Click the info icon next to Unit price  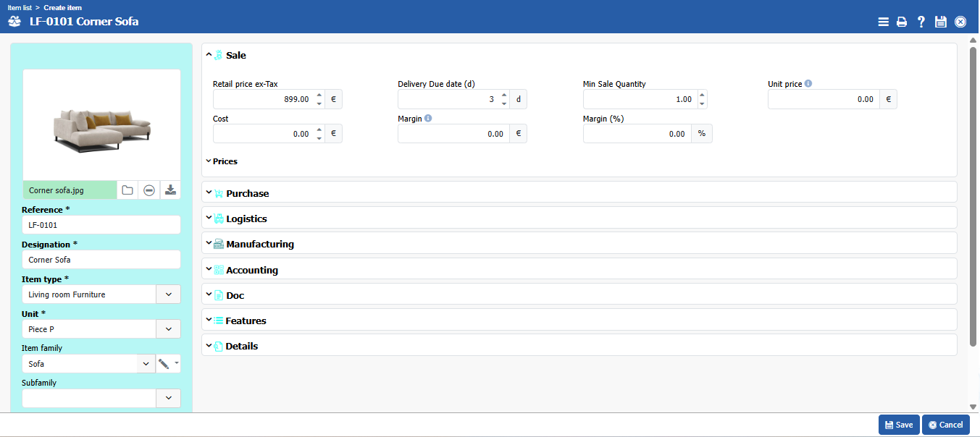tap(808, 84)
